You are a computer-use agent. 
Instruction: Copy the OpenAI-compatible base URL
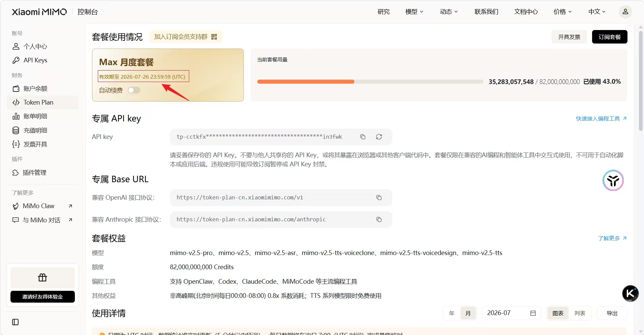(x=379, y=197)
